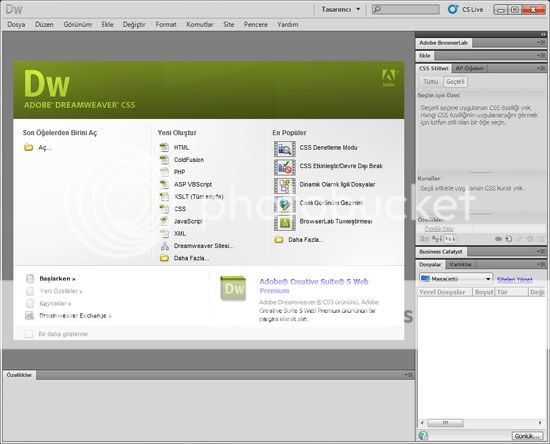Expand the Masaüstü site dropdown
This screenshot has width=550, height=444.
[456, 279]
